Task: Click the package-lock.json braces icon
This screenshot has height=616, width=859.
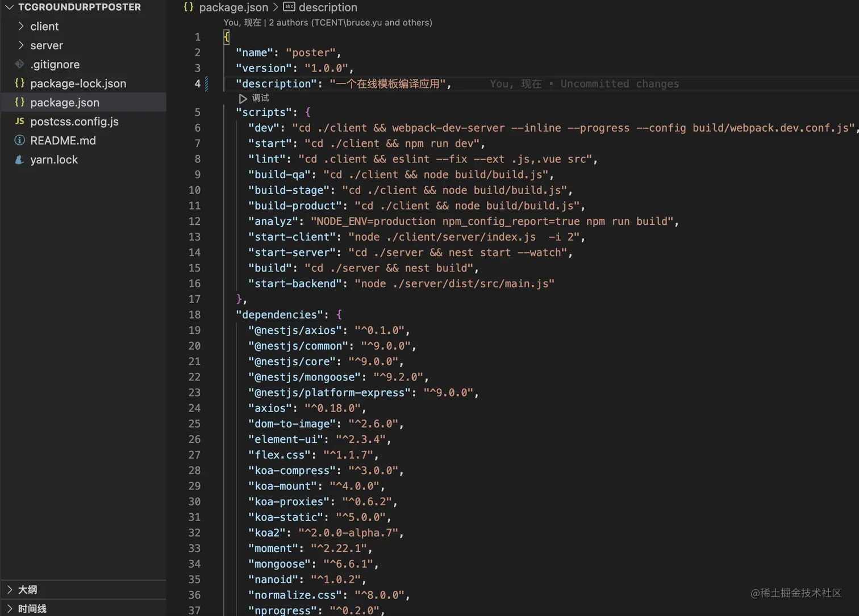Action: (19, 83)
